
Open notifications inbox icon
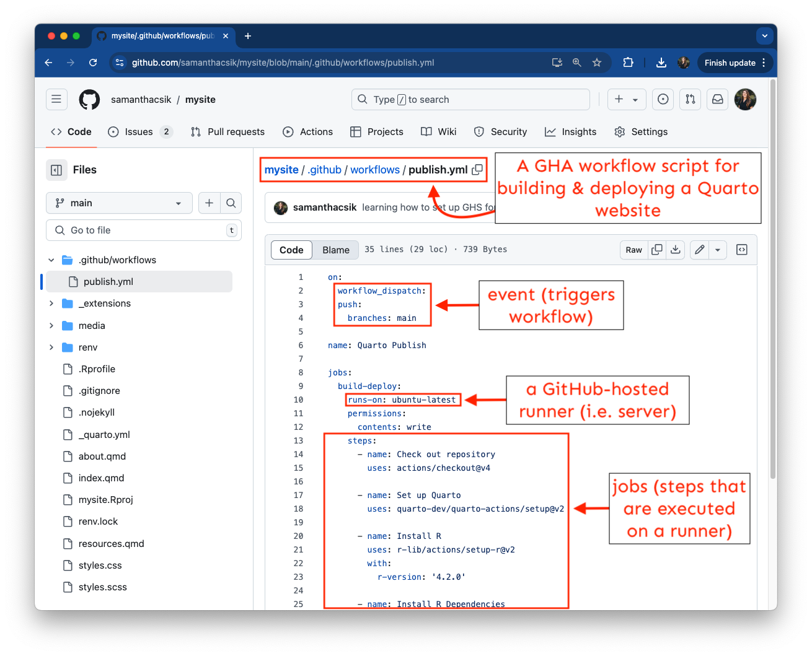717,100
